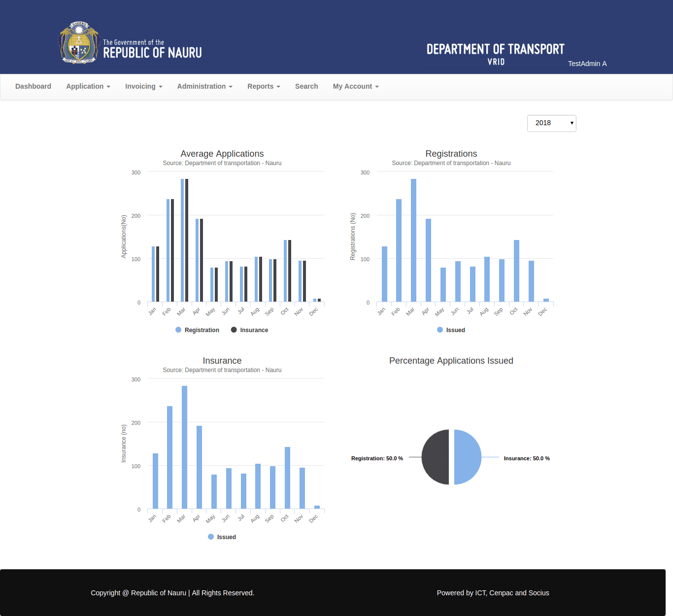Go to the Dashboard page
673x616 pixels.
click(x=33, y=86)
